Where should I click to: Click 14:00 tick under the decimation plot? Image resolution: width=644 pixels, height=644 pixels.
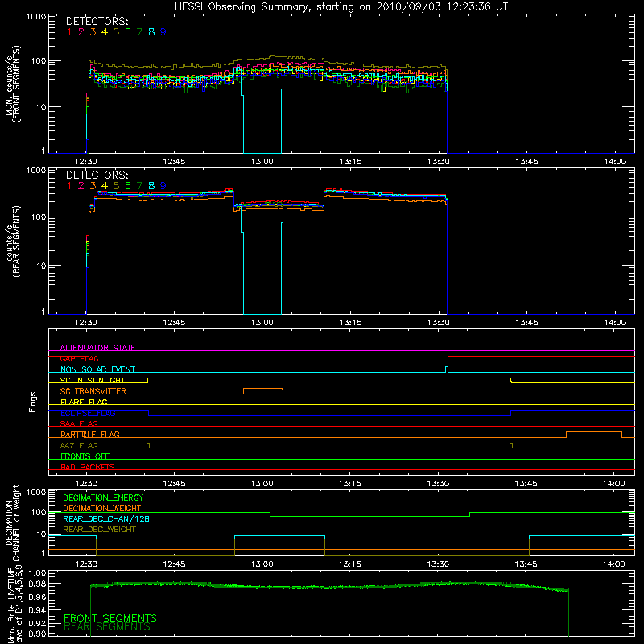614,564
